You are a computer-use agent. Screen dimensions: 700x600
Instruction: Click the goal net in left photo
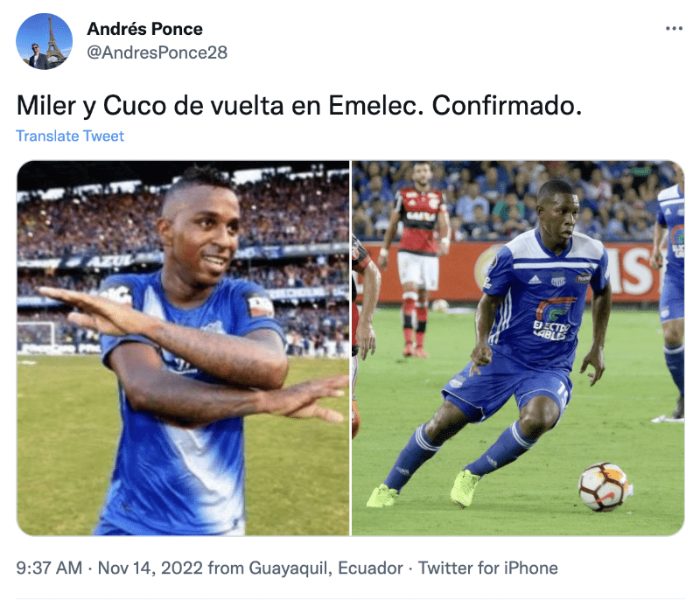pyautogui.click(x=37, y=333)
